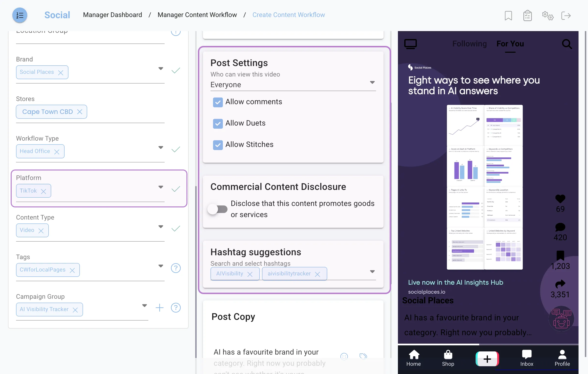Click the Social Places account name in preview
588x374 pixels.
tap(428, 300)
